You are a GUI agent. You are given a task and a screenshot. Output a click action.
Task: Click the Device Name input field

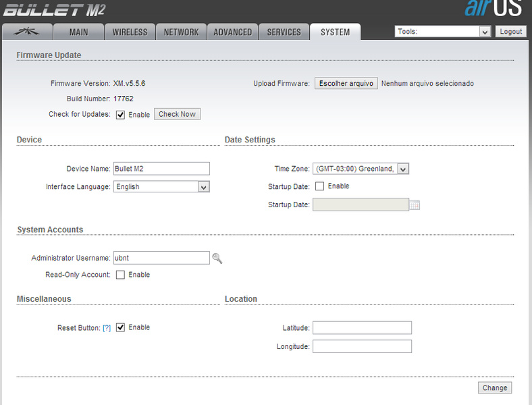pyautogui.click(x=161, y=169)
